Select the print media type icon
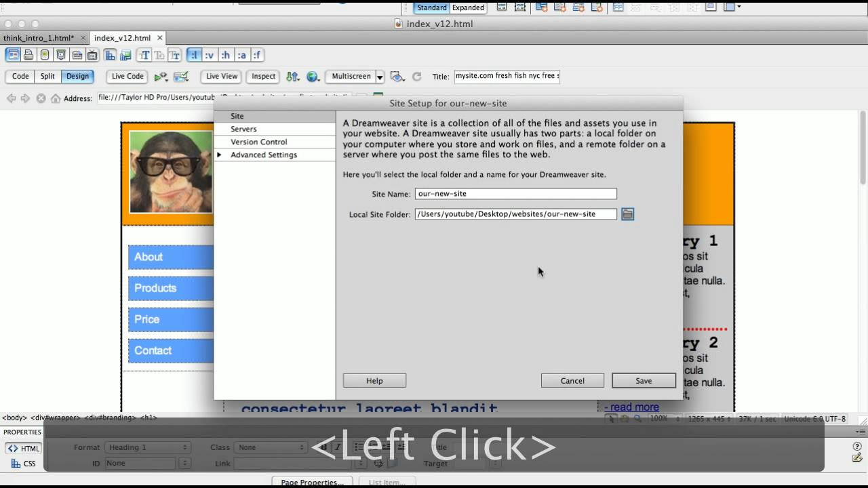This screenshot has width=868, height=488. coord(28,55)
